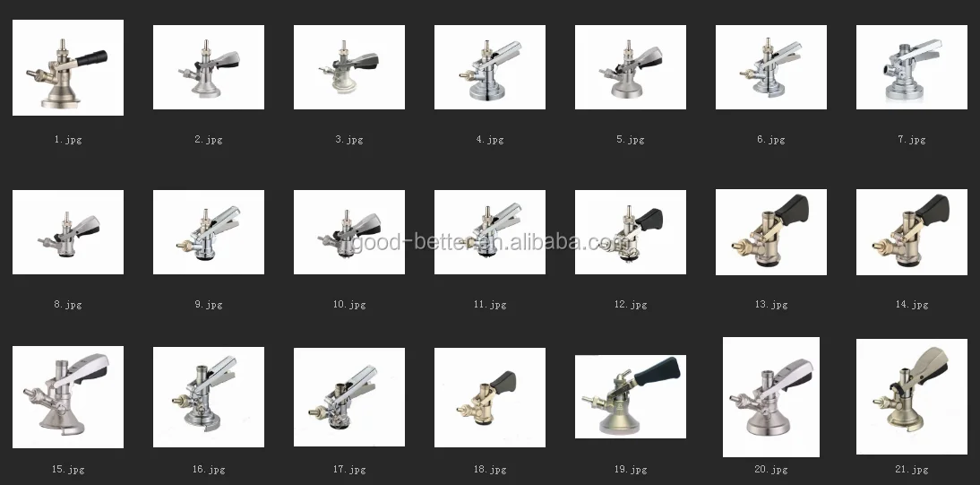This screenshot has width=980, height=485.
Task: Select the 18.jpg small brass coupler thumbnail
Action: tap(490, 397)
